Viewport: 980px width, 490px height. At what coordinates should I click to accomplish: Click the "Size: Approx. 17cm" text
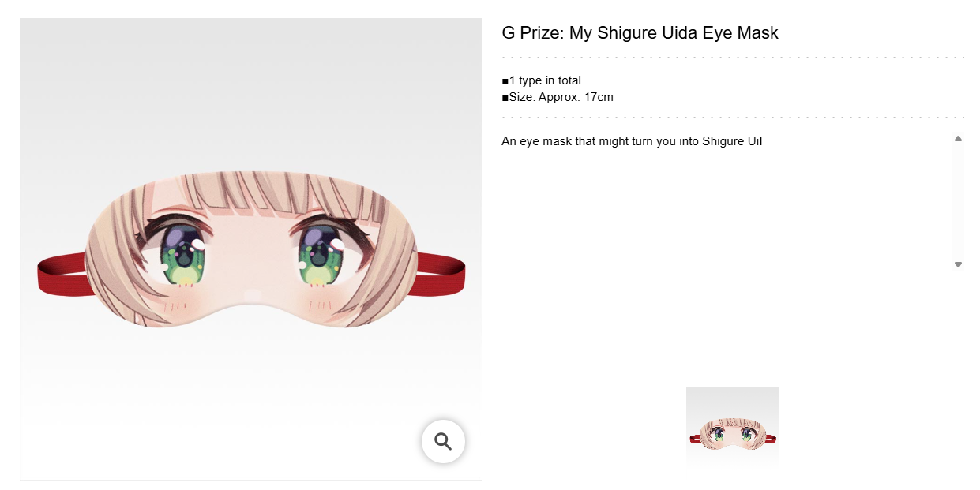tap(560, 97)
